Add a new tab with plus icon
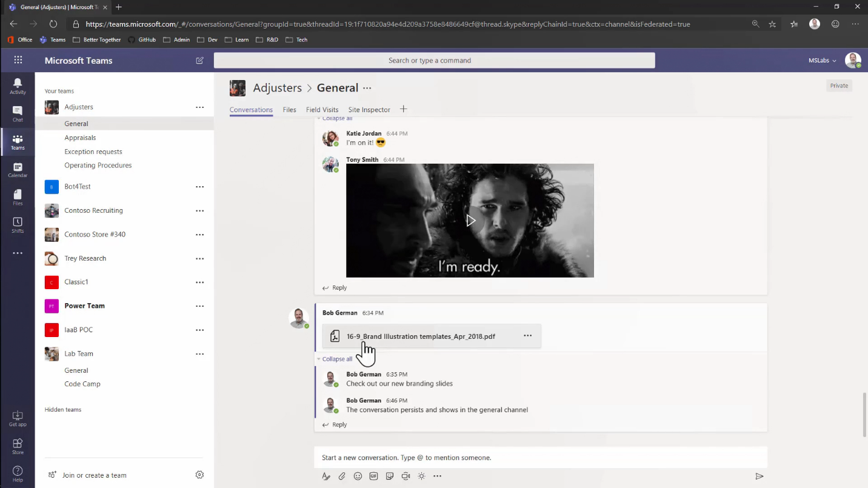Viewport: 868px width, 488px height. click(x=404, y=109)
